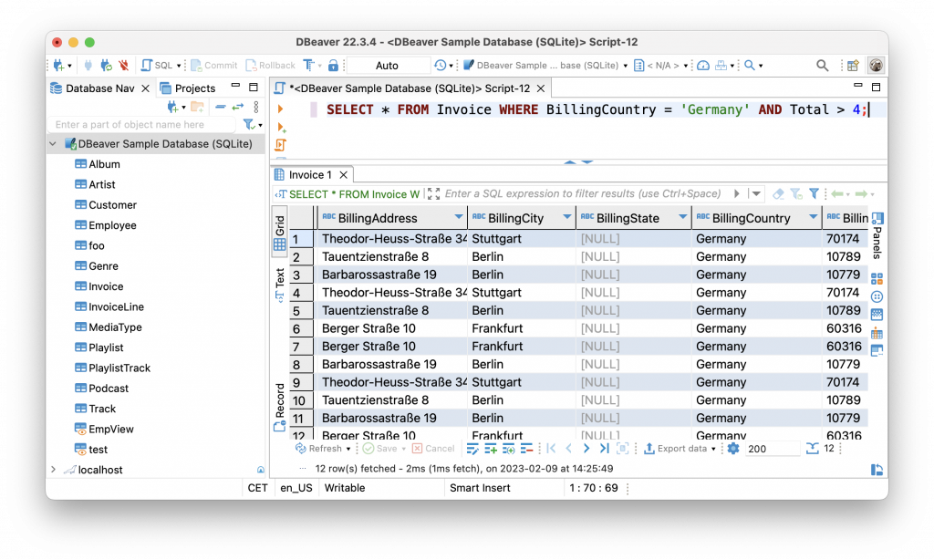Execute SQL statement orange arrow icon
934x560 pixels.
tap(280, 109)
